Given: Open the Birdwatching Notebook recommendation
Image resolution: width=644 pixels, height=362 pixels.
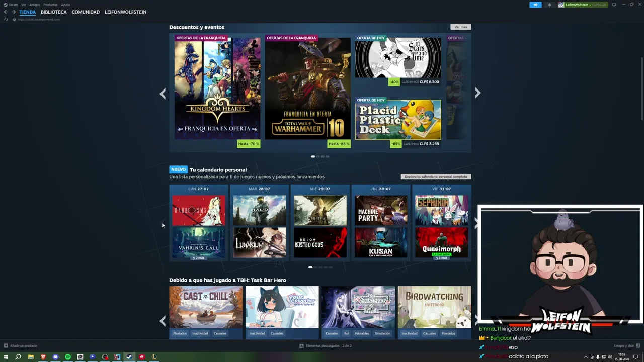Looking at the screenshot, I should (435, 307).
